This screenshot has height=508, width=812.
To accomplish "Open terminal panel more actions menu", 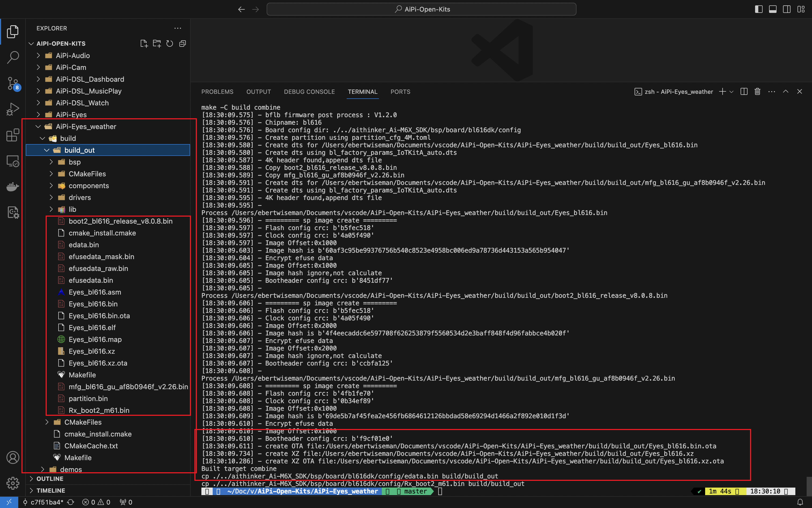I will (772, 92).
